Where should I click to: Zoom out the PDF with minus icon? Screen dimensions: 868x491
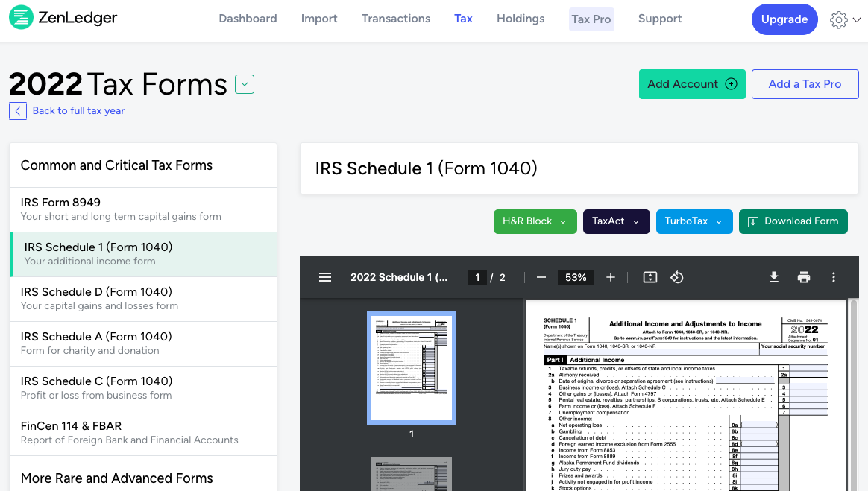pyautogui.click(x=541, y=277)
